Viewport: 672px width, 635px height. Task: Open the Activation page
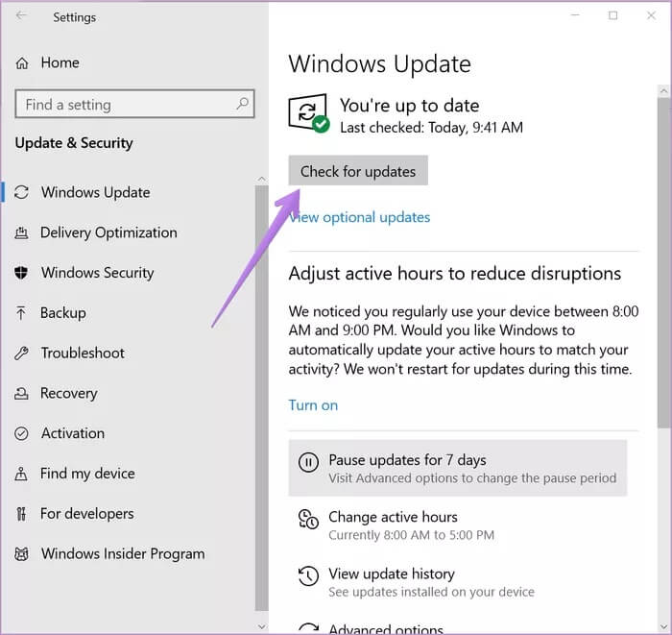tap(73, 433)
